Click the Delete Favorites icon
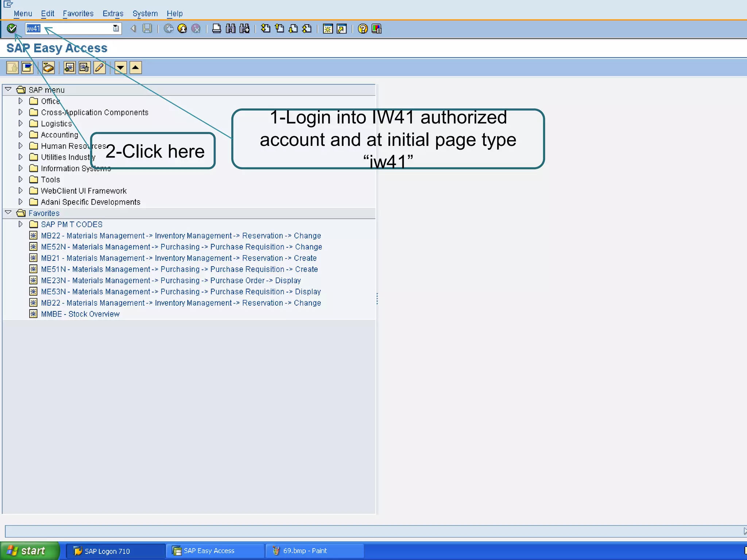The image size is (747, 560). [x=84, y=67]
